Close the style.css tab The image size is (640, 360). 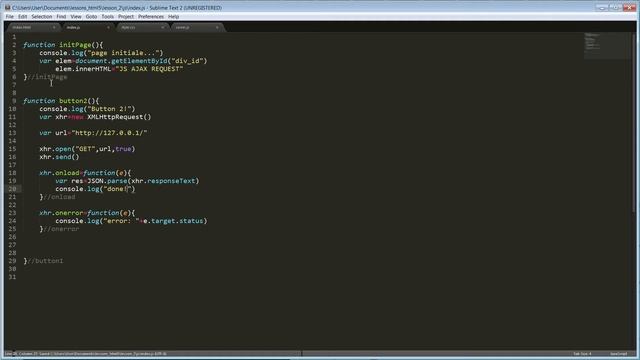(x=162, y=27)
